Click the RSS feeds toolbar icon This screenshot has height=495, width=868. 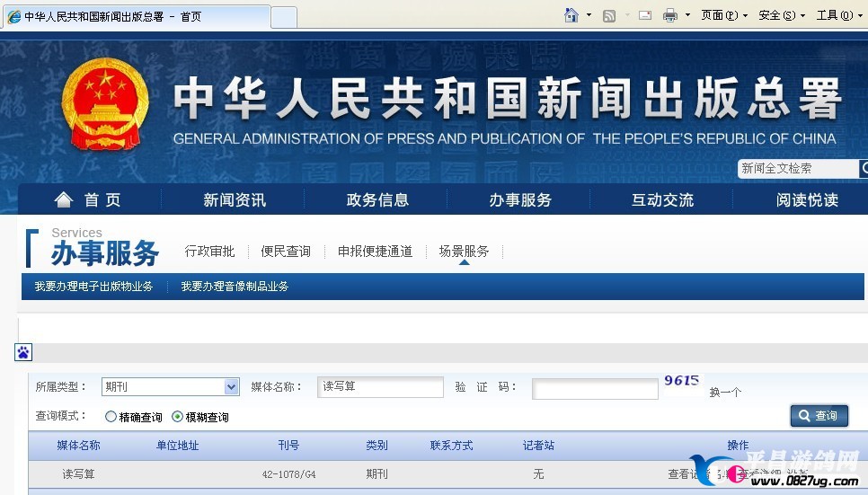coord(608,15)
